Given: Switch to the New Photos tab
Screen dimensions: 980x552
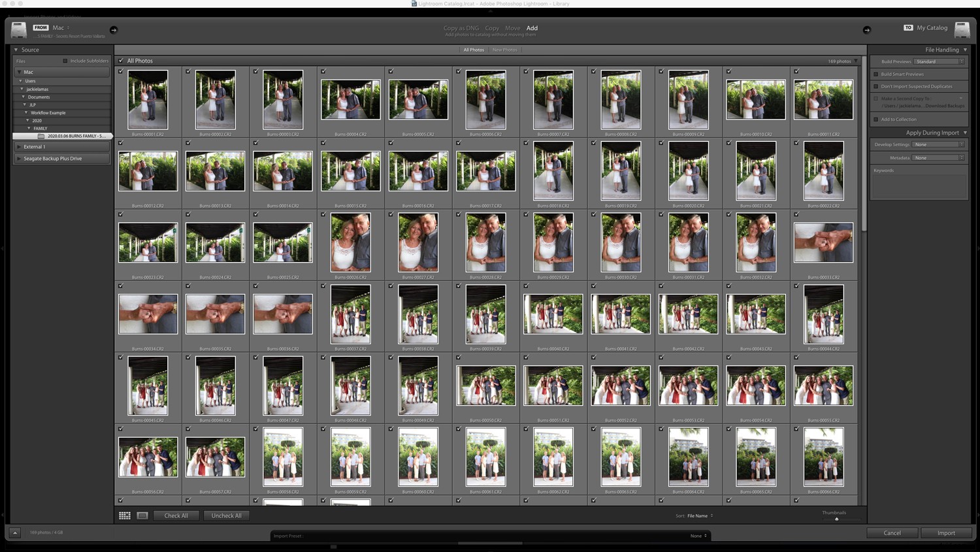Looking at the screenshot, I should point(504,50).
